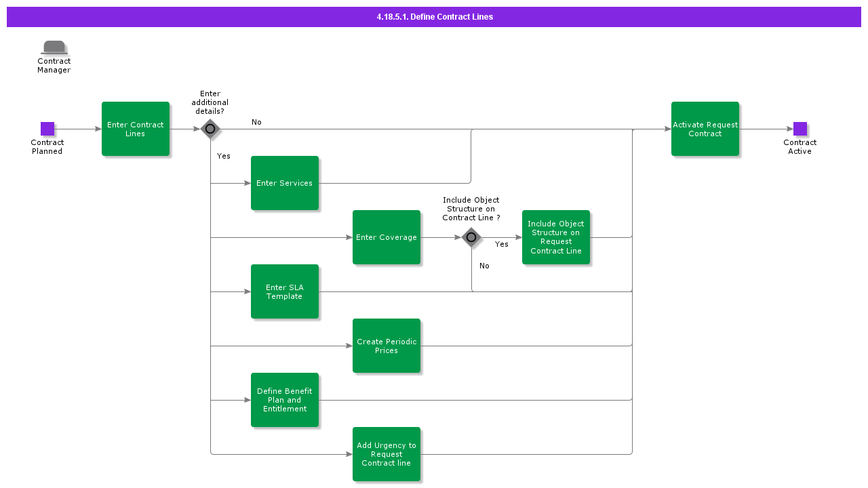Click the Enter Services activity box
Screen dimensions: 868x488
pos(285,183)
